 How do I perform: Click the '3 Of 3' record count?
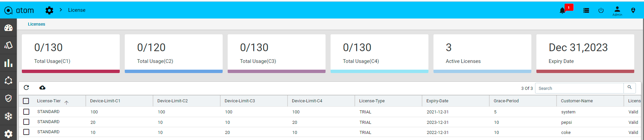point(527,89)
